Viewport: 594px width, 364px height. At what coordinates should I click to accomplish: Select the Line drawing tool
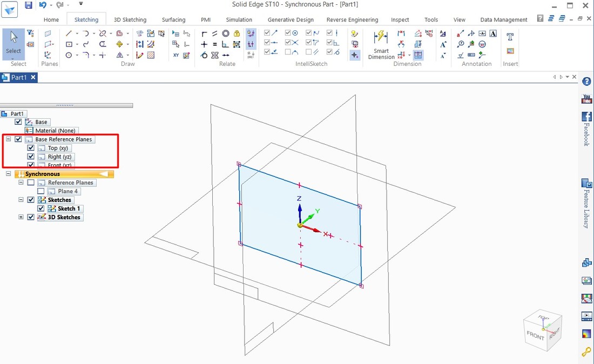69,34
